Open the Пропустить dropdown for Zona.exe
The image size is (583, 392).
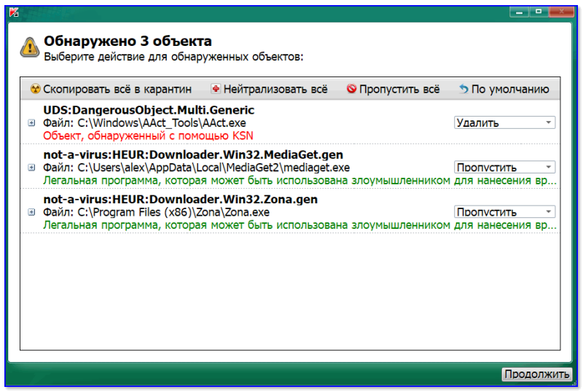tap(504, 212)
